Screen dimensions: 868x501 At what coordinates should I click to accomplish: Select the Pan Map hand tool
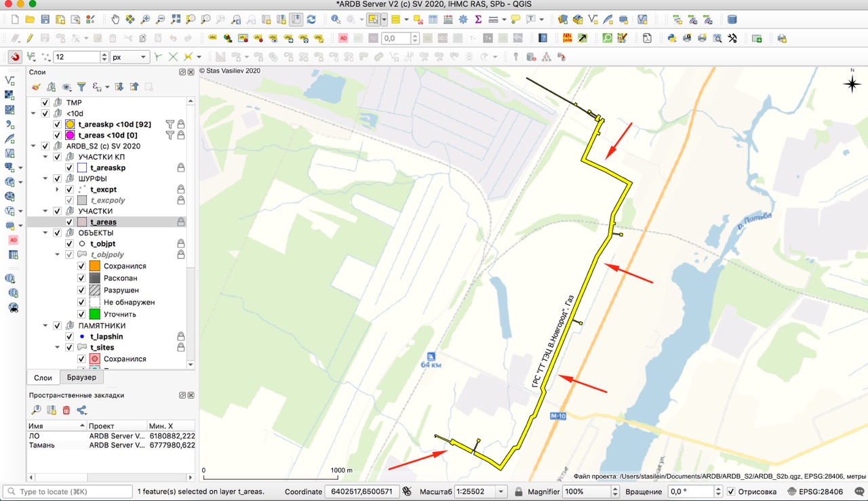(x=115, y=20)
